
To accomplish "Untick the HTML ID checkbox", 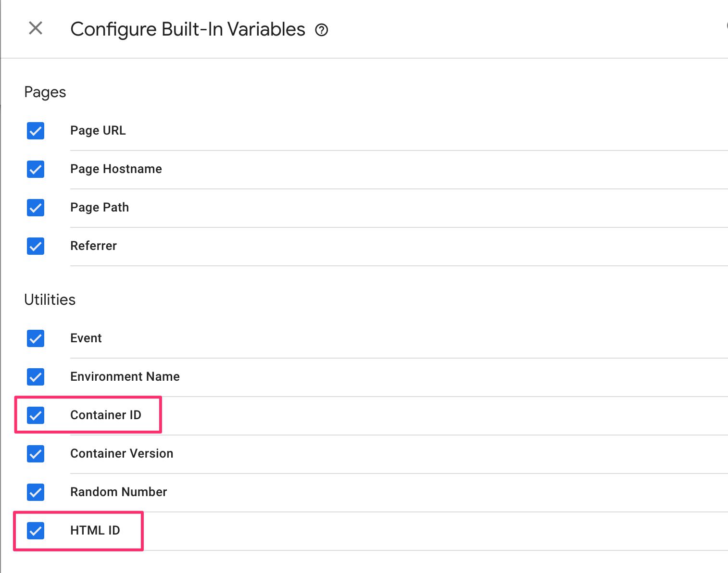I will click(x=36, y=531).
